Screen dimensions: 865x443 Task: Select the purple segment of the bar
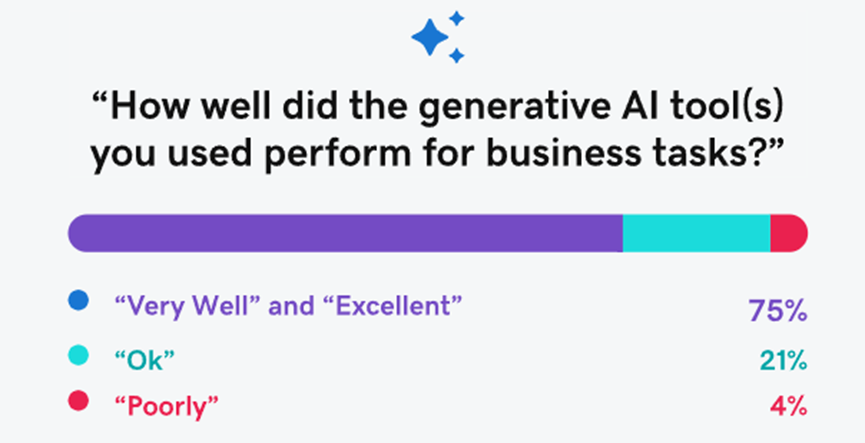coord(345,233)
